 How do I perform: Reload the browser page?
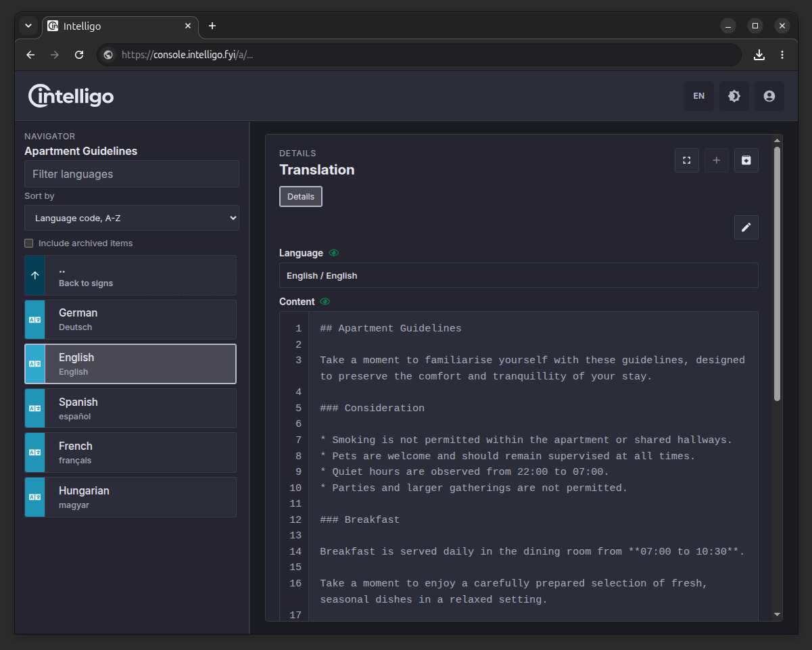79,55
